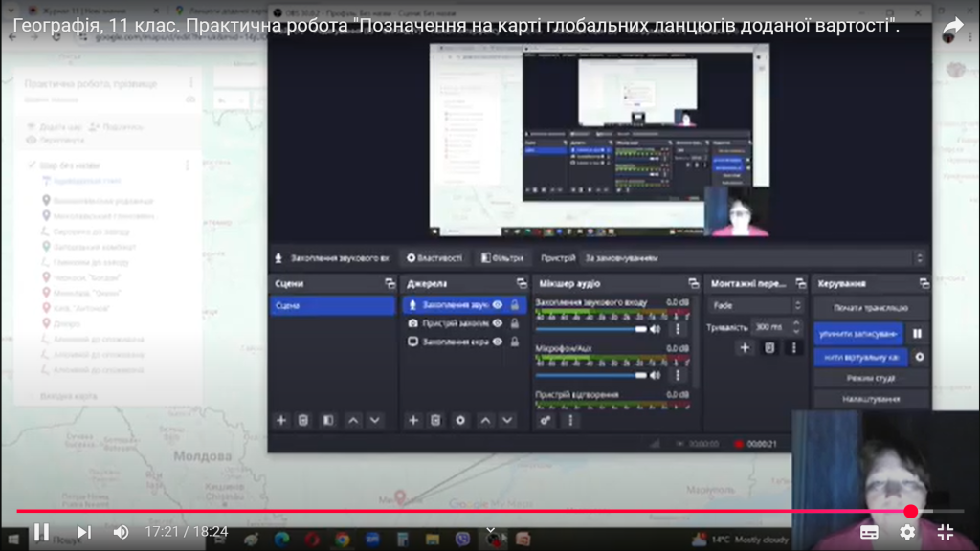
Task: Toggle YouTube subtitles button
Action: (869, 532)
